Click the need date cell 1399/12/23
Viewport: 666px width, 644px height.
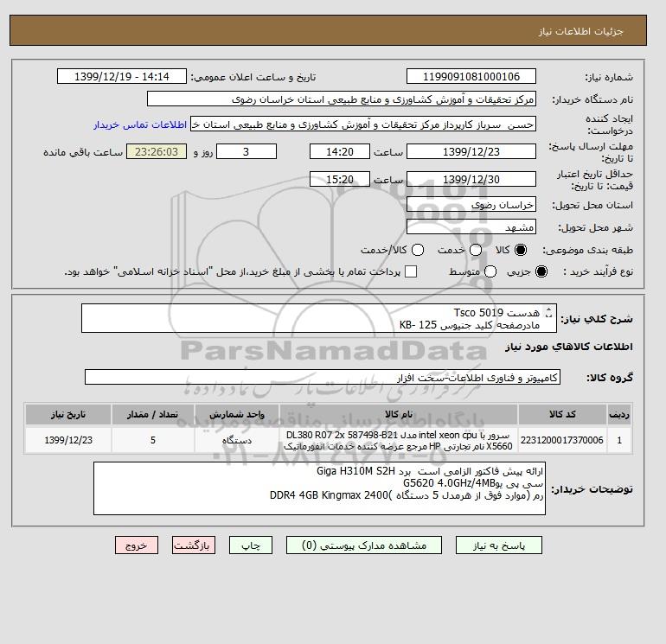pos(68,440)
